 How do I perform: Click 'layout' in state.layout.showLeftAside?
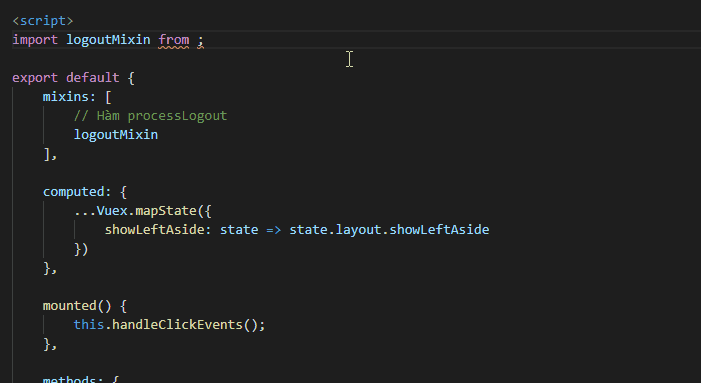(358, 230)
